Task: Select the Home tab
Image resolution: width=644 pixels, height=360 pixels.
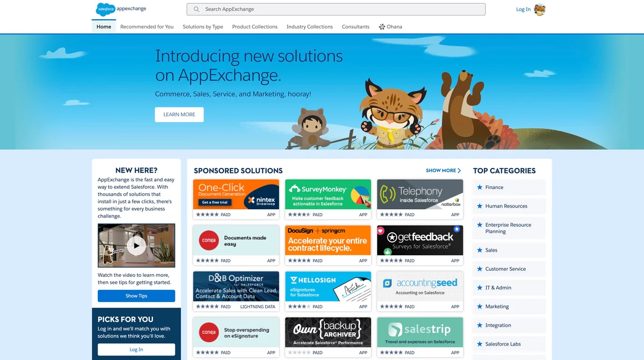Action: point(103,26)
